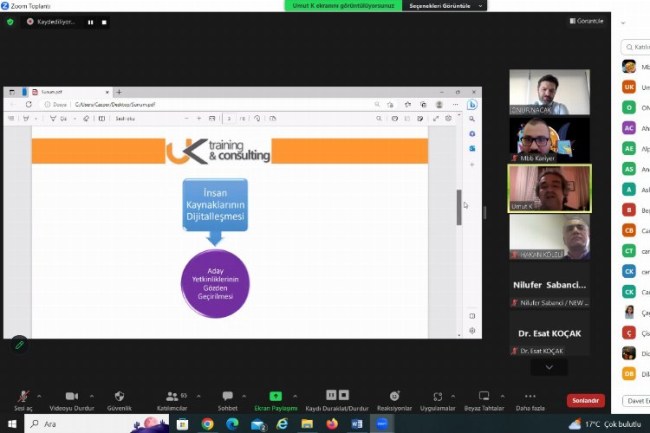
Task: Open the Uygulamalar apps icon
Action: coord(437,396)
